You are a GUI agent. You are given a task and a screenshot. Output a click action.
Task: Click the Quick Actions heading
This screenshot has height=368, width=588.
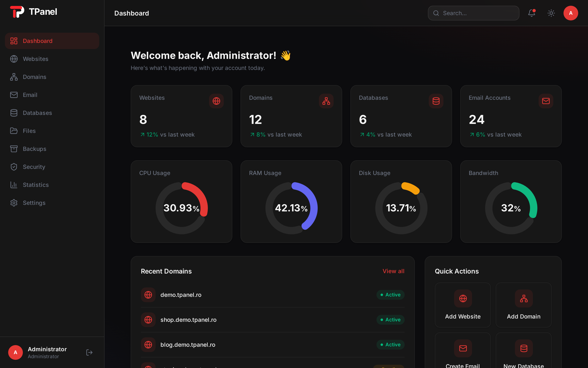pos(457,271)
